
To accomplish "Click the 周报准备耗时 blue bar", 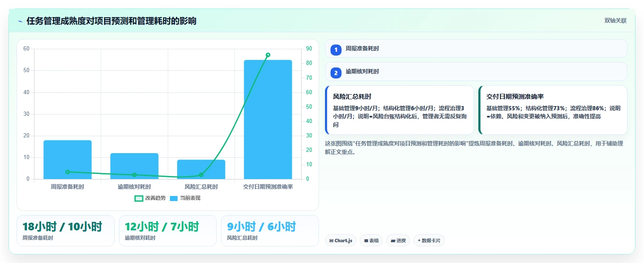I will click(68, 159).
